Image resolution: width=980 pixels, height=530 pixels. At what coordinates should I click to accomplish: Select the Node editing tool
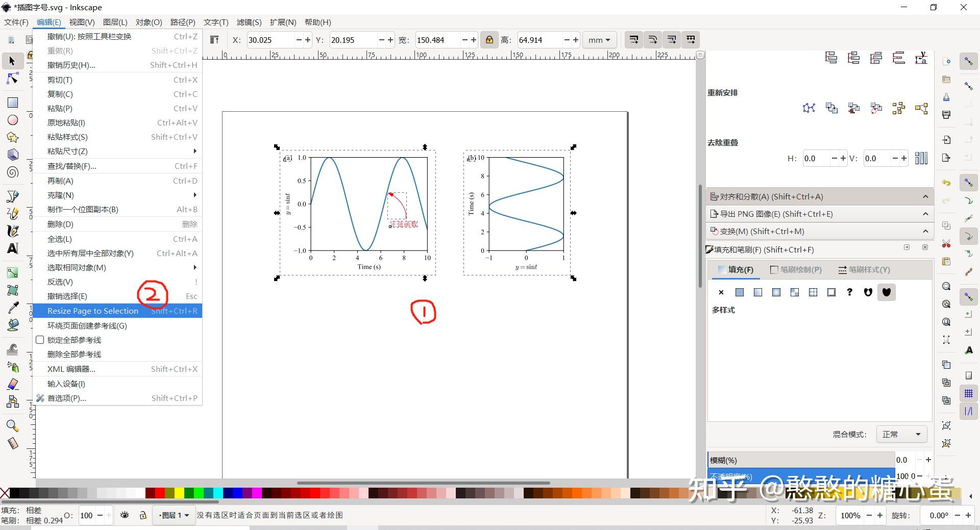point(11,78)
